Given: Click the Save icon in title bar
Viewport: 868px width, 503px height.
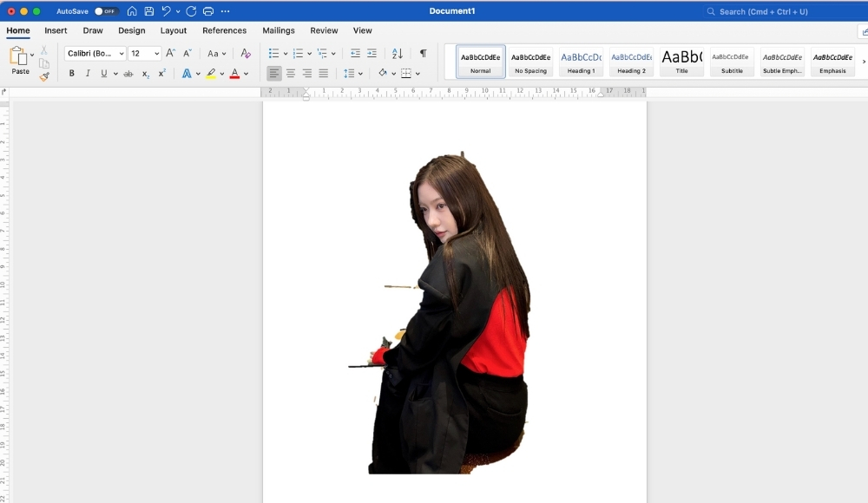Looking at the screenshot, I should click(149, 11).
